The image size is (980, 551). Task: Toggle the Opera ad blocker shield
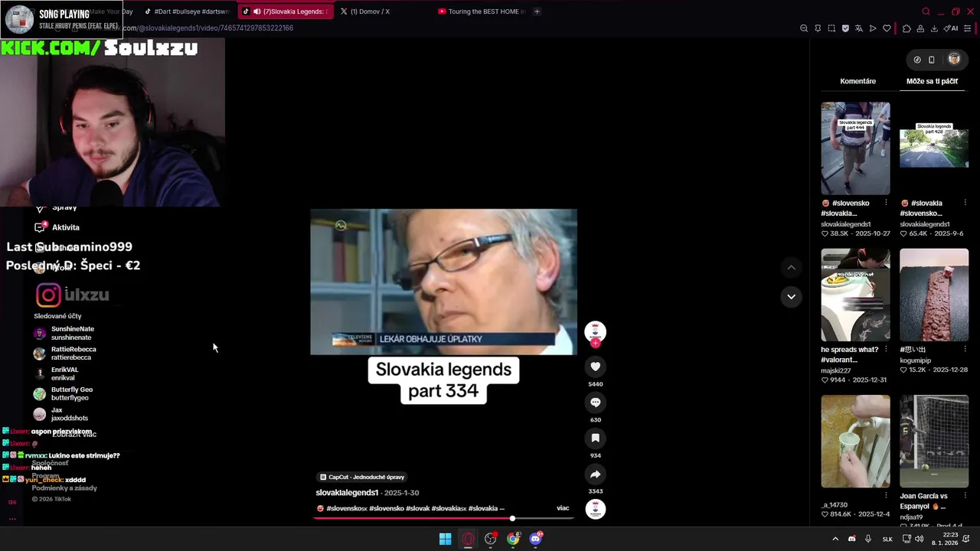coord(845,28)
